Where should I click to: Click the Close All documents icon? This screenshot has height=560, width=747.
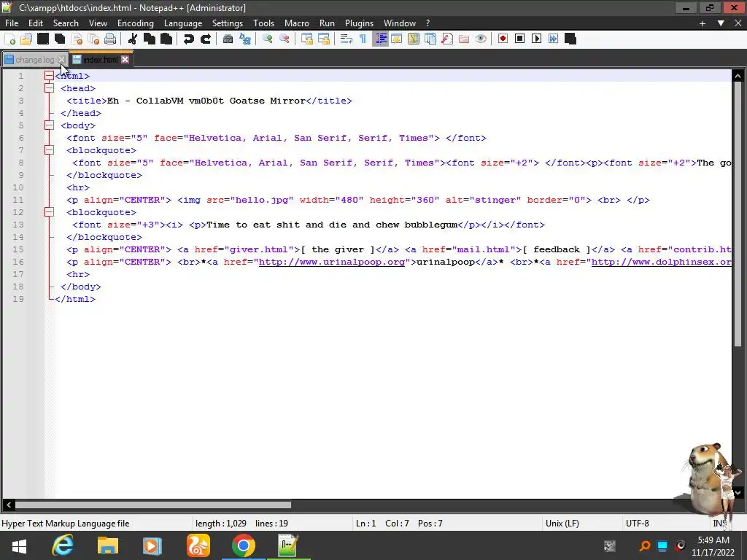[94, 39]
